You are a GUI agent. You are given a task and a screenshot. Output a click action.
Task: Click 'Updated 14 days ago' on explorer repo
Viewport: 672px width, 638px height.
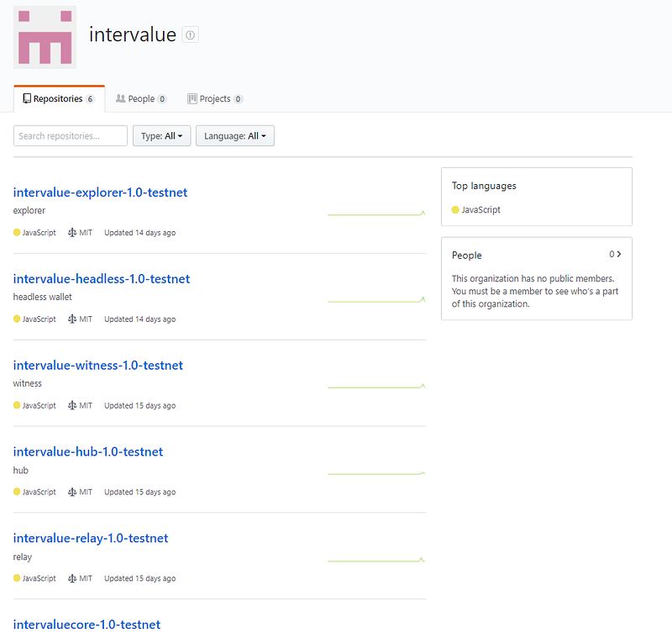139,233
